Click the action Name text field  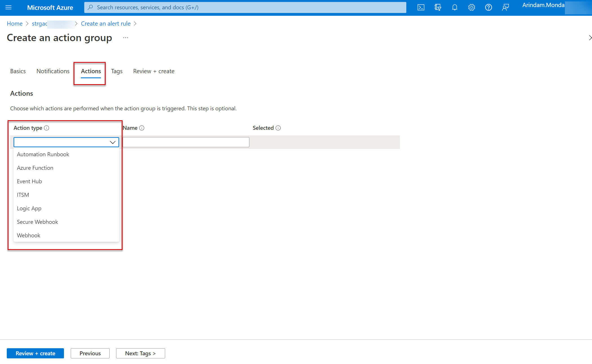pyautogui.click(x=186, y=142)
